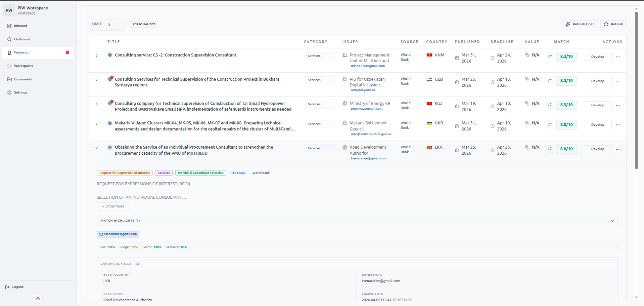Click value link icon in Ministry of Energy row

[527, 104]
